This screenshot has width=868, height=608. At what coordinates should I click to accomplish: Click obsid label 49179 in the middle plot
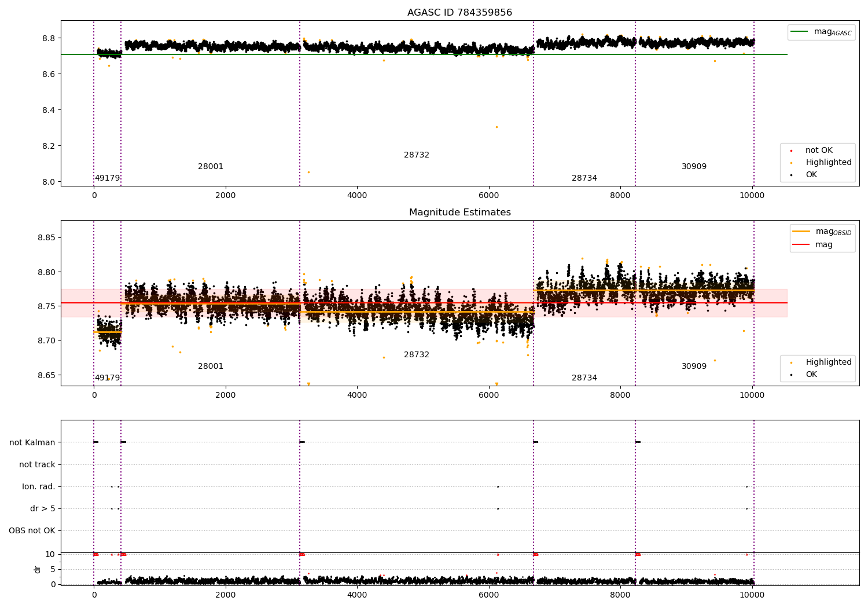pos(107,378)
